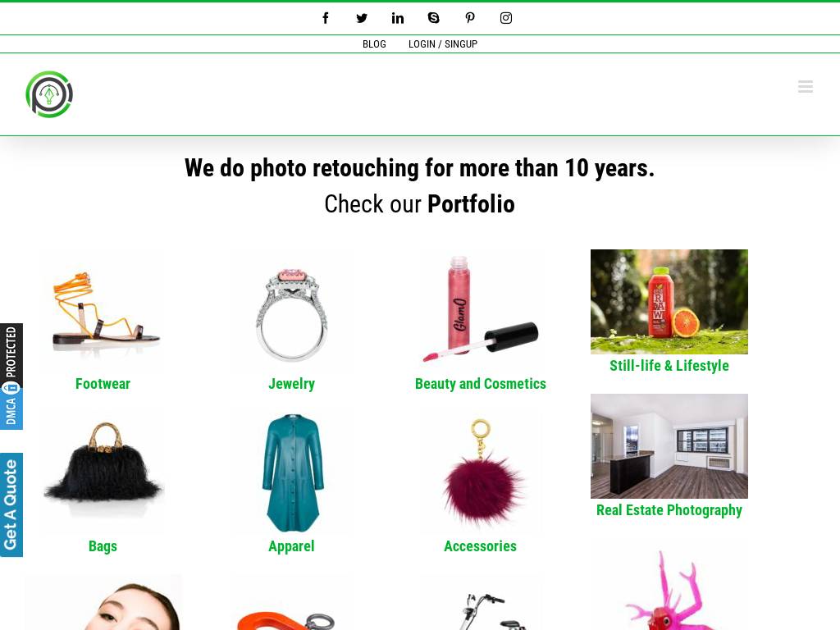
Task: Open the Beauty and Cosmetics link
Action: [480, 384]
